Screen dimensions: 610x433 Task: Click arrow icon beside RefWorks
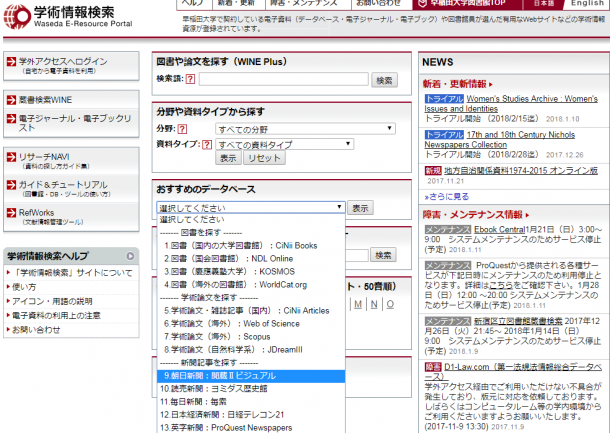point(12,213)
